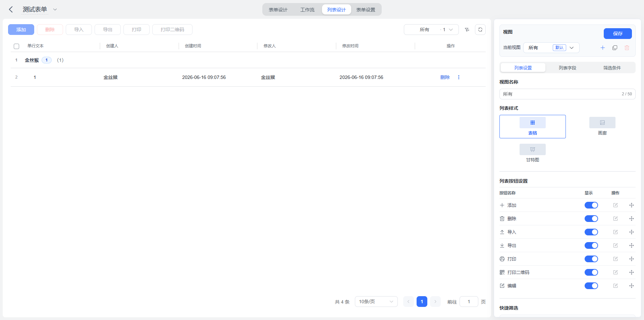Go to previous page arrow
644x320 pixels.
tap(409, 302)
